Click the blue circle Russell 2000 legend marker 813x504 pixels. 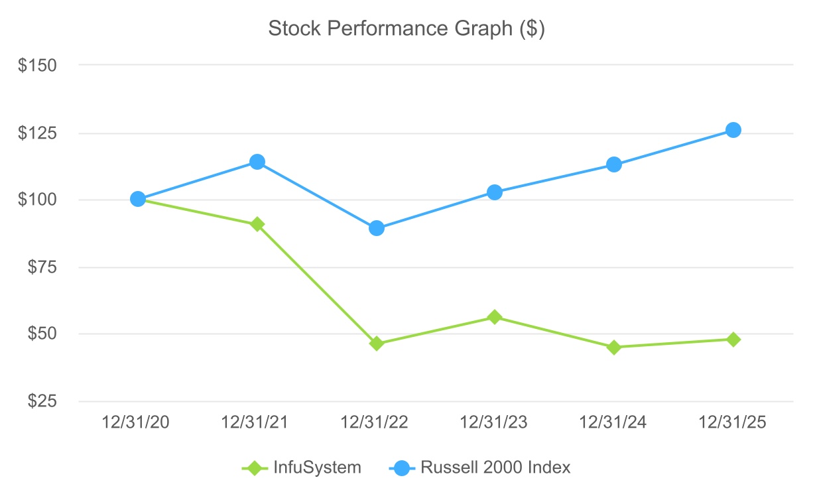[401, 468]
